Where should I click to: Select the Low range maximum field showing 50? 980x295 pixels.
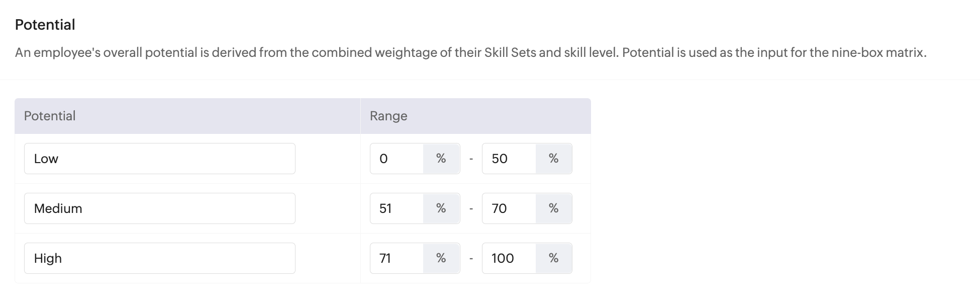509,159
